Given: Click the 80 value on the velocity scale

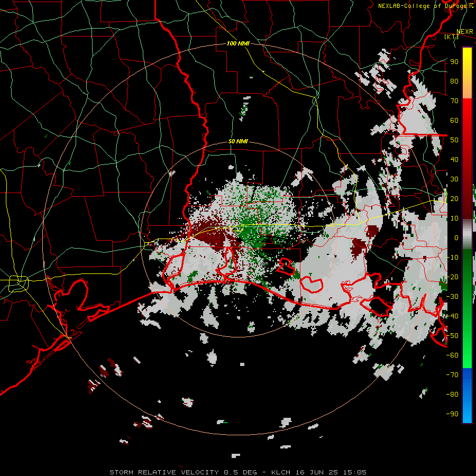Looking at the screenshot, I should click(x=454, y=81).
